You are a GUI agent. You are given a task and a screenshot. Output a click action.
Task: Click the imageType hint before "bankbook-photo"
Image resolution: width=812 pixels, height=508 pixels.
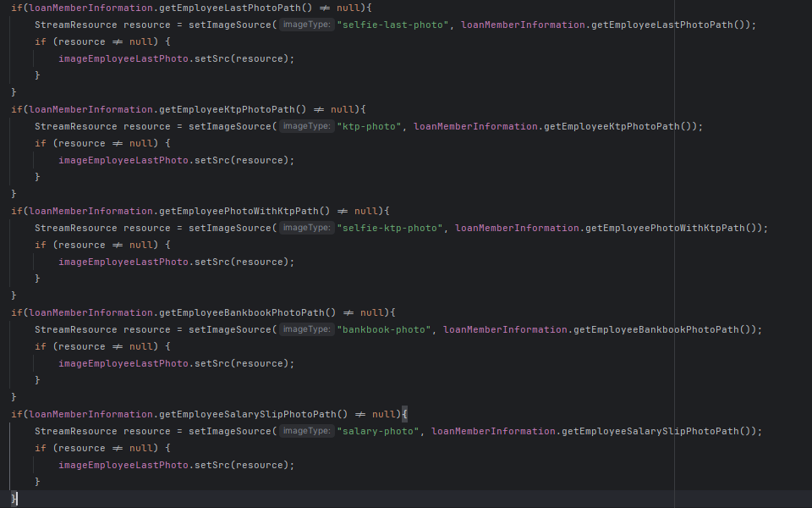(306, 329)
